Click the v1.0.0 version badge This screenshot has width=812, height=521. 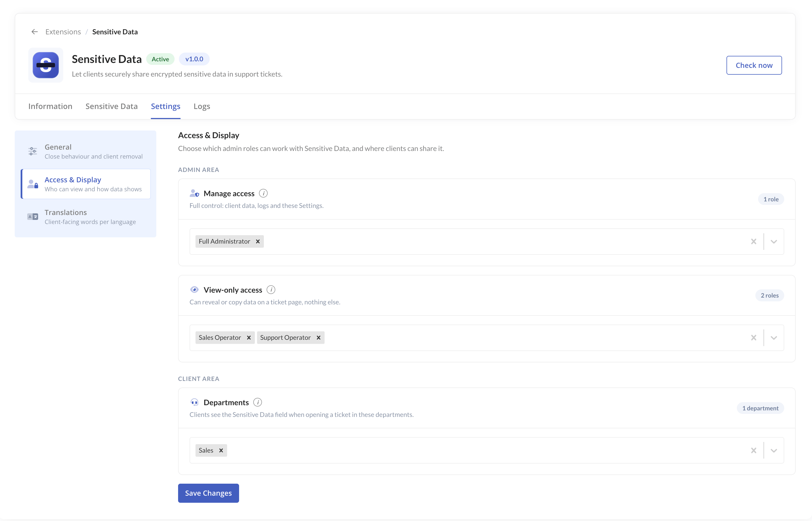point(194,59)
